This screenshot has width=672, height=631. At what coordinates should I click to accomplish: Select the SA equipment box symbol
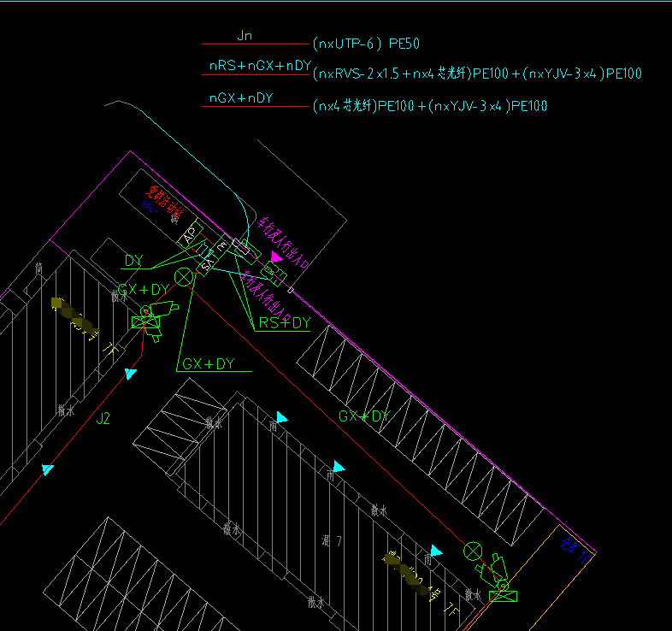coord(207,264)
